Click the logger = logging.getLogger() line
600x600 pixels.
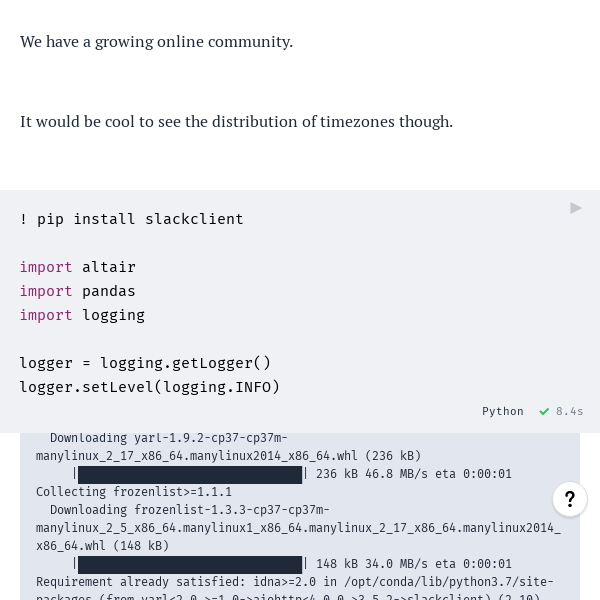pos(145,363)
